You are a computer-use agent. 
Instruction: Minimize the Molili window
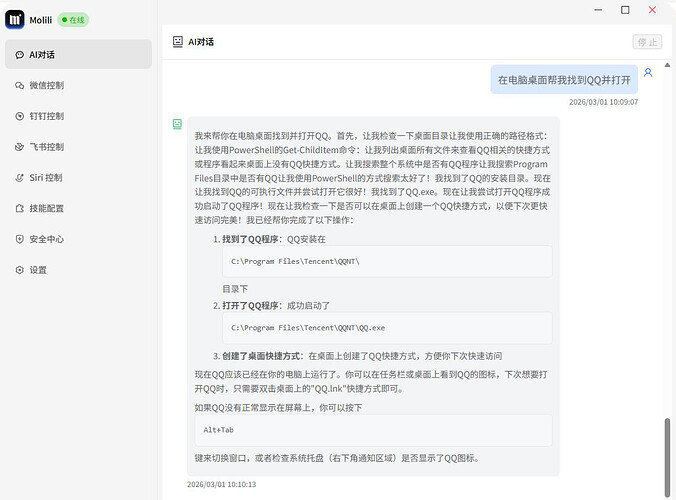pyautogui.click(x=598, y=10)
